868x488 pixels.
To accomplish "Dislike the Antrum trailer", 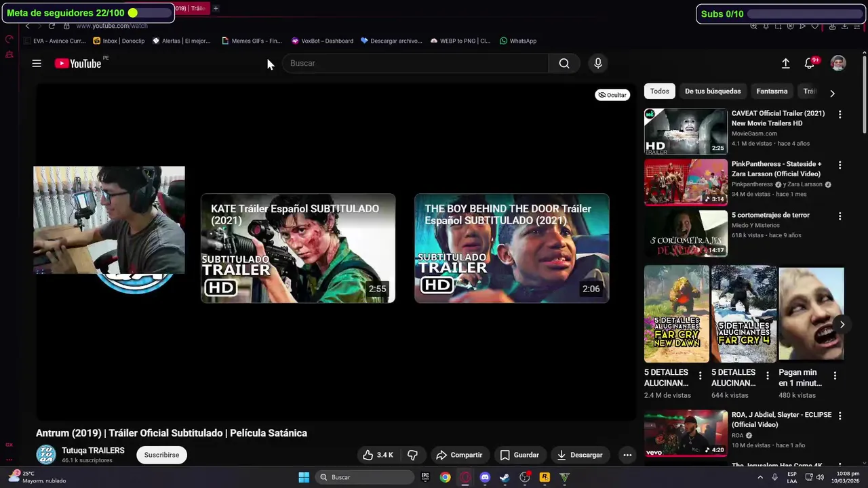I will (x=412, y=455).
